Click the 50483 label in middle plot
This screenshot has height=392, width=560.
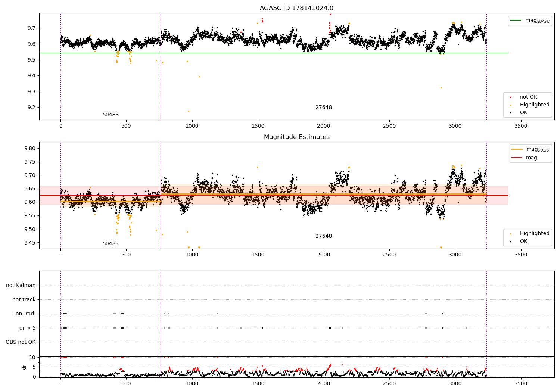111,244
